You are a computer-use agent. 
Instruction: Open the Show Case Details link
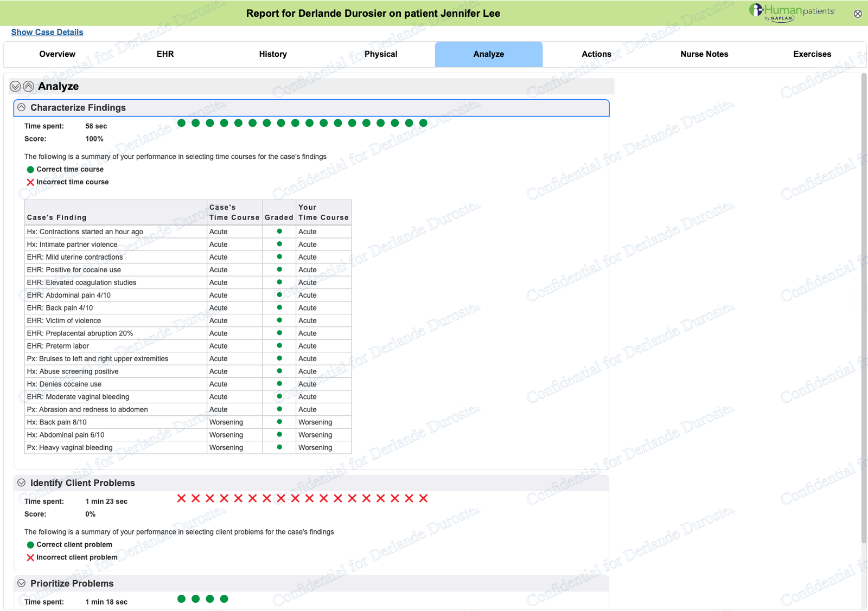click(x=47, y=32)
